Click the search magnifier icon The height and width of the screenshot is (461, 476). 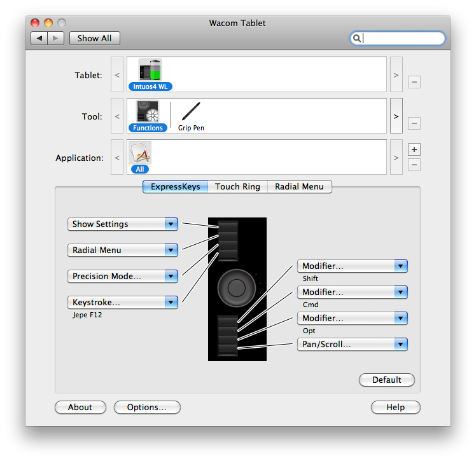(x=357, y=39)
